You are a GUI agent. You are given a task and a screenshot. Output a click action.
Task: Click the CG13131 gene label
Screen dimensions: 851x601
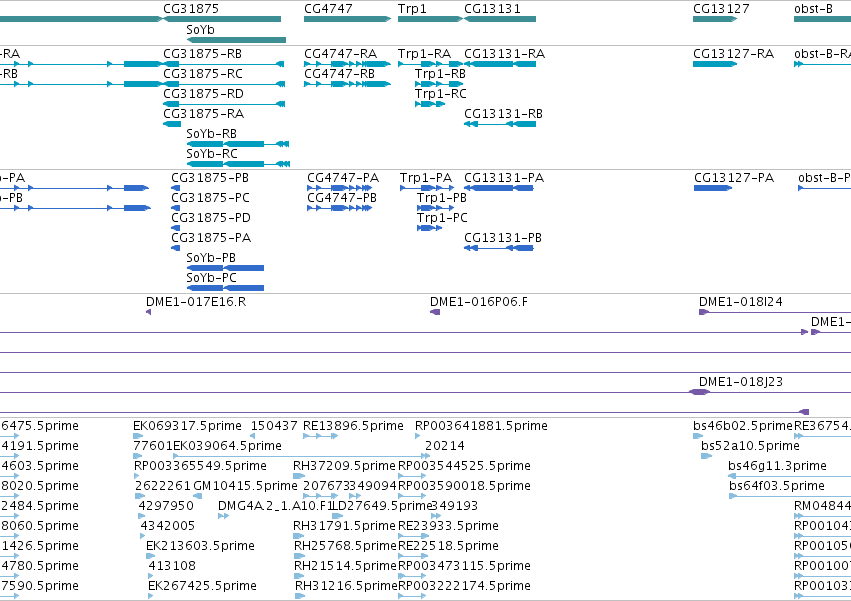[x=492, y=9]
